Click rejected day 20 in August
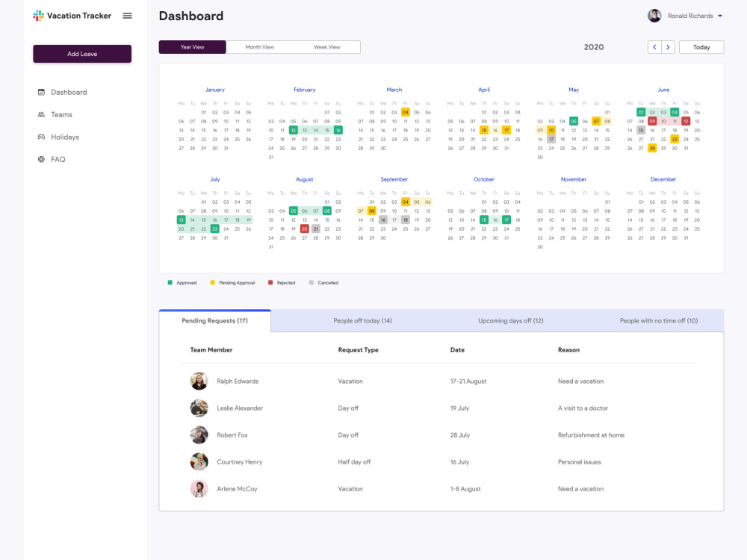Viewport: 747px width, 560px height. (305, 229)
